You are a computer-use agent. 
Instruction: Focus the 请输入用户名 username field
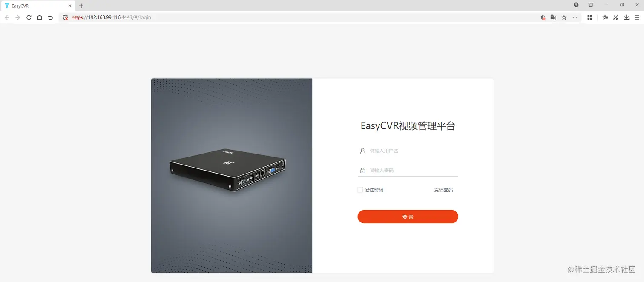coord(408,151)
